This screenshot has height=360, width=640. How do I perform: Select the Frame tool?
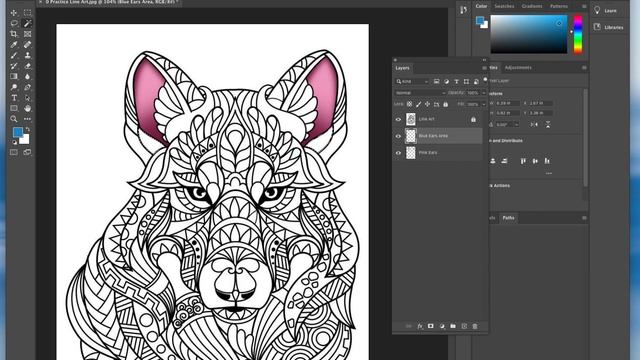pyautogui.click(x=27, y=34)
